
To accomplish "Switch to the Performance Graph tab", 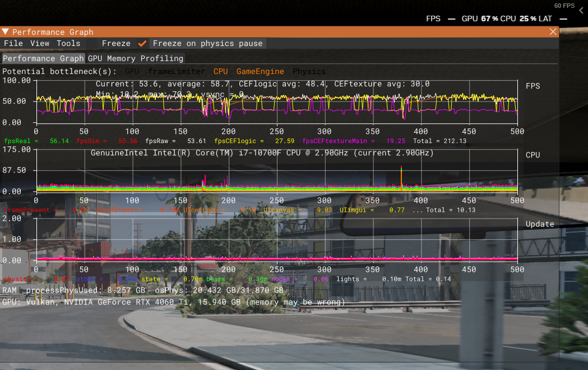I will point(43,58).
